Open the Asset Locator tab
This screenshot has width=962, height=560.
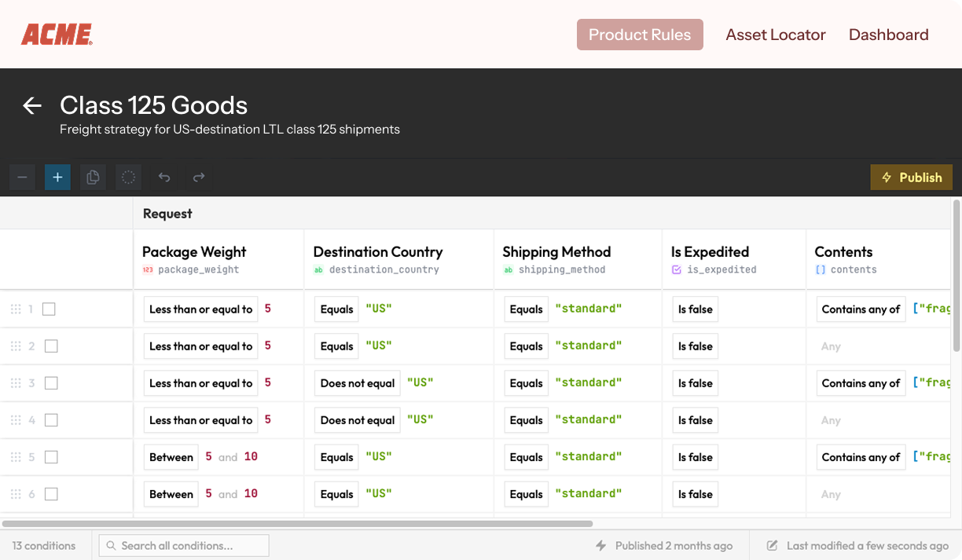pos(775,35)
